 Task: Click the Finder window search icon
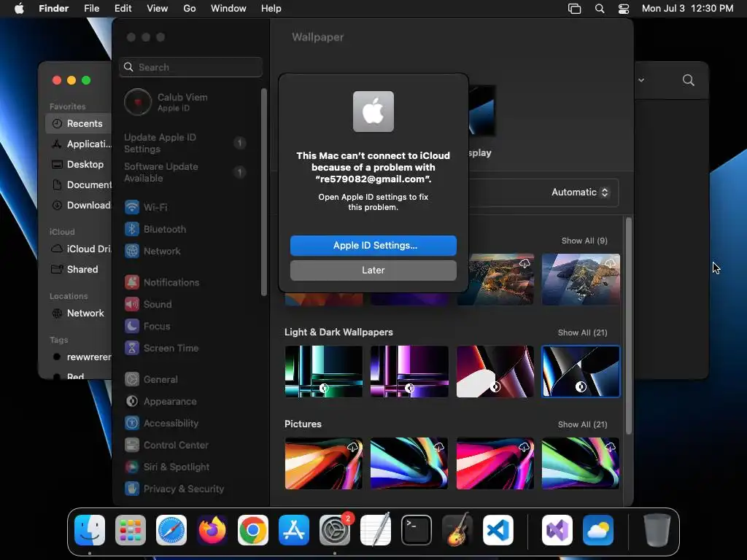coord(688,80)
